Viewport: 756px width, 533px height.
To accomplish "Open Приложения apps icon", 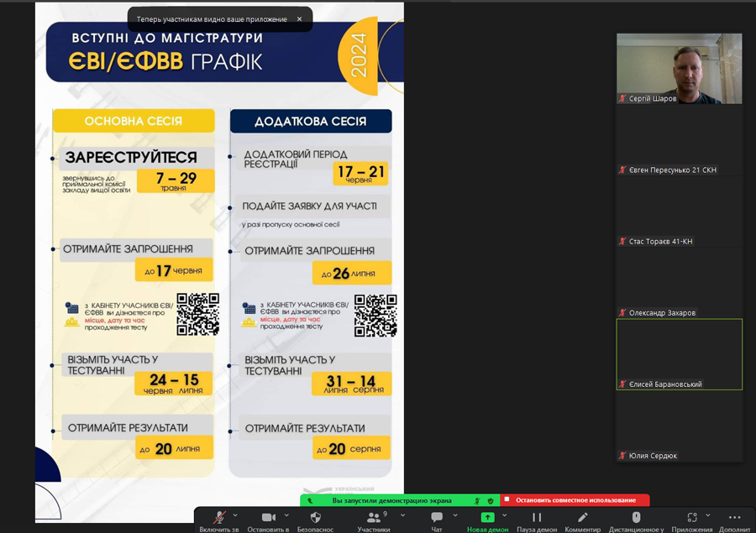I will click(692, 518).
